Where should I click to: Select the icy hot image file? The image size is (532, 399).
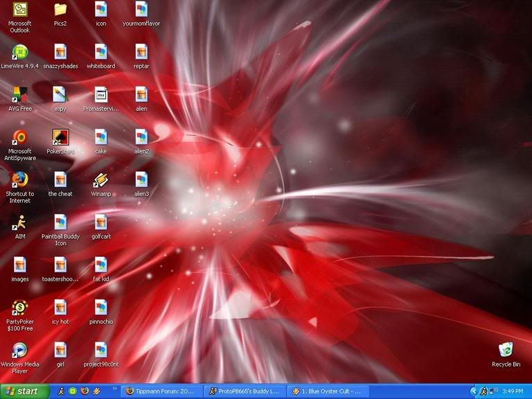[x=60, y=308]
